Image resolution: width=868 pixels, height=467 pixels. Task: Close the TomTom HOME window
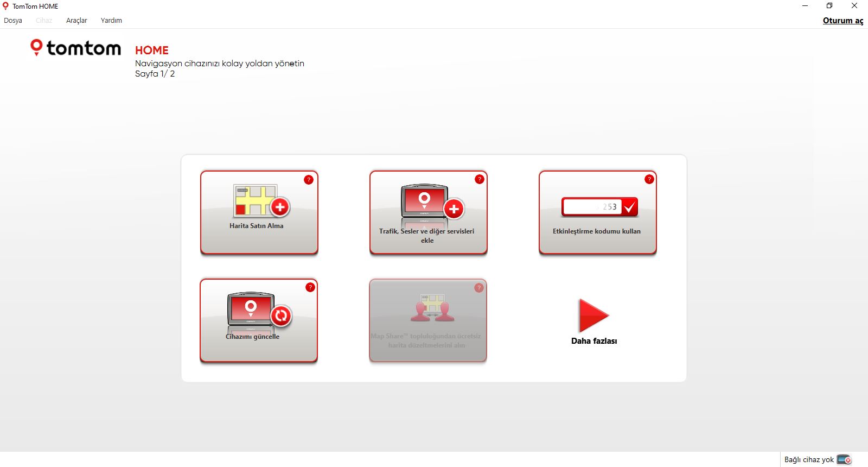coord(854,6)
